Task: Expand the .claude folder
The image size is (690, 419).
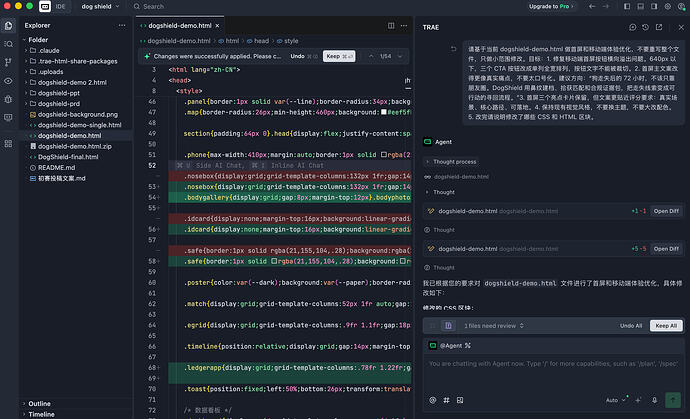Action: tap(26, 50)
